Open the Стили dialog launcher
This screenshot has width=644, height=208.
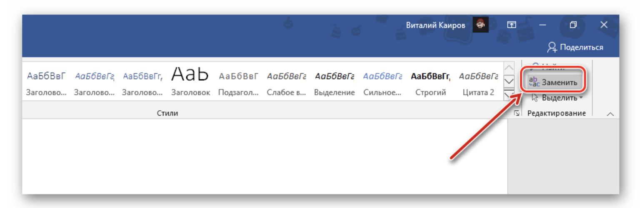pyautogui.click(x=517, y=114)
